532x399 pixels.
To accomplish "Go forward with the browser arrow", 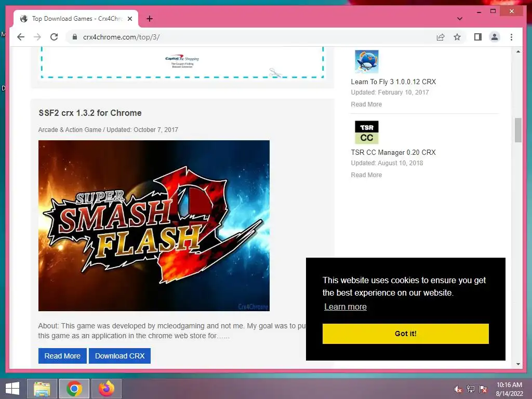I will pos(37,37).
